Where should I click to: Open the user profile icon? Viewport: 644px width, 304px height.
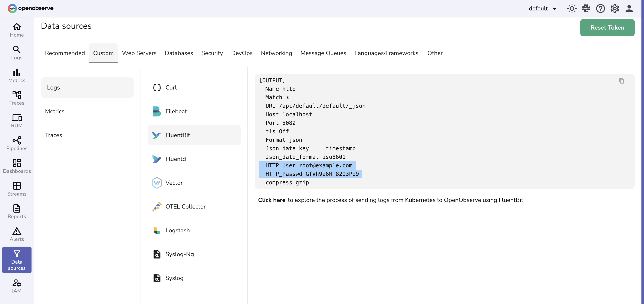pos(630,8)
